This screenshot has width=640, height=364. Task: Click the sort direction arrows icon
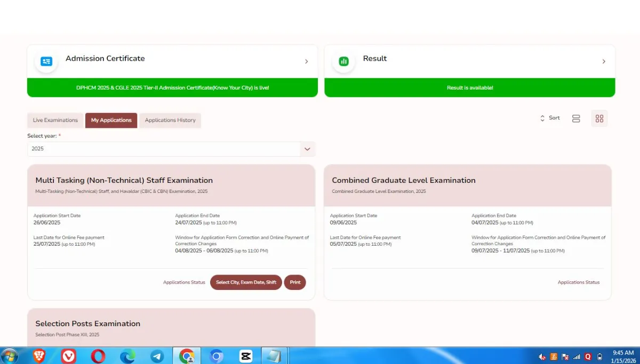(542, 118)
